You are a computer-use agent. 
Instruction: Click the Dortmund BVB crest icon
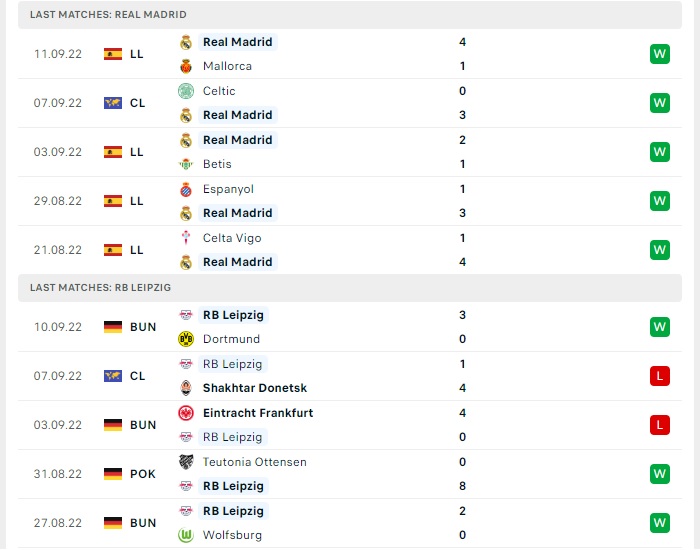coord(186,339)
